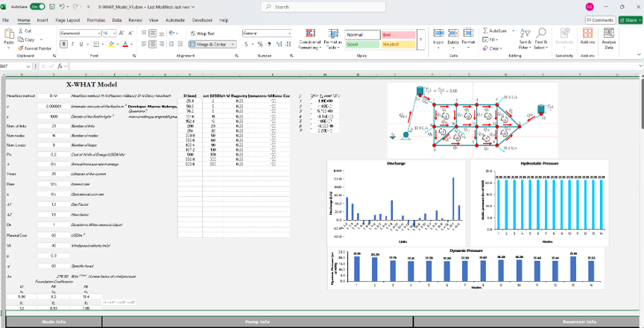Toggle the AutoSave switch

pos(38,7)
